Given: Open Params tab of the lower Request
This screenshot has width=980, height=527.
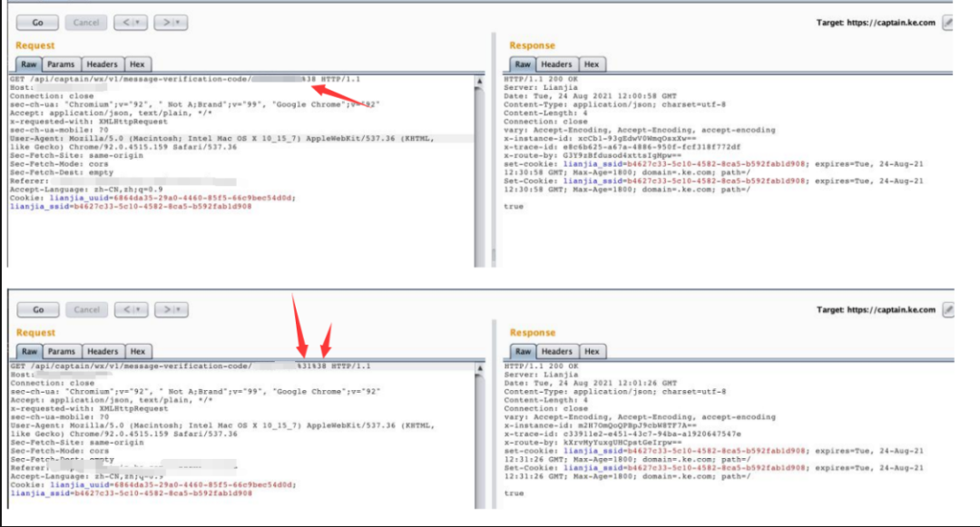Looking at the screenshot, I should click(x=62, y=352).
